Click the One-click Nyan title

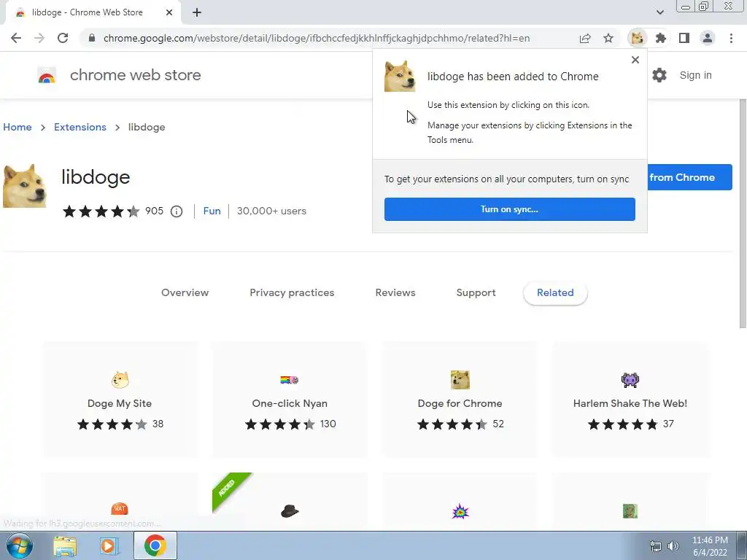click(290, 403)
